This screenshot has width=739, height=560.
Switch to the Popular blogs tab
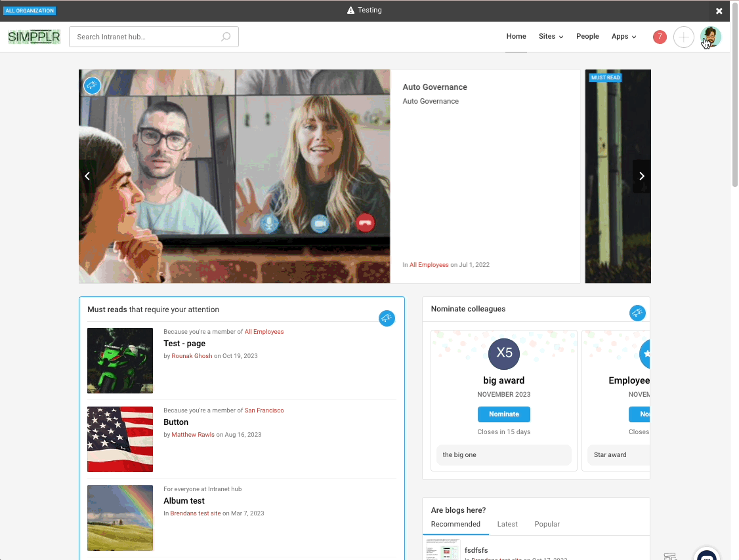[x=547, y=524]
